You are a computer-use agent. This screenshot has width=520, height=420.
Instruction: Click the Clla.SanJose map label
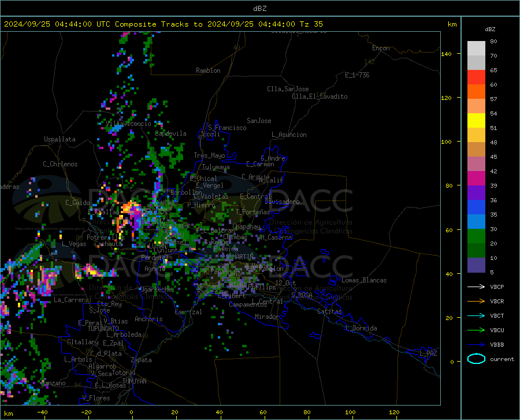coord(288,89)
